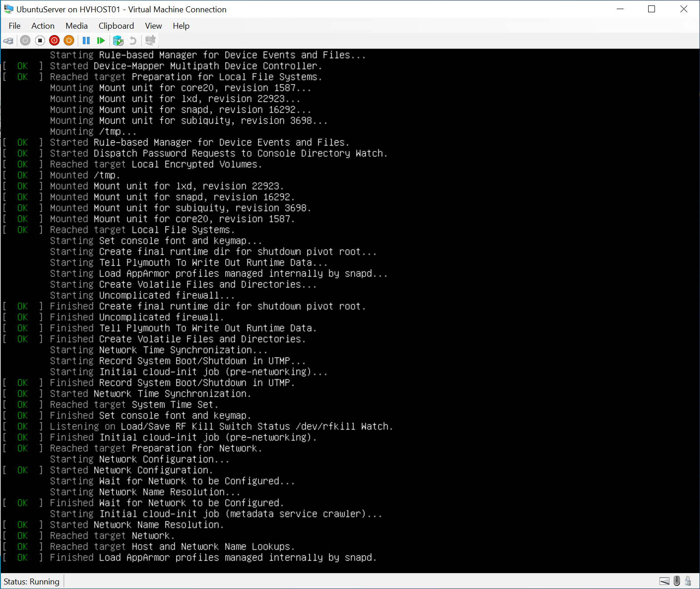Click the Enhanced Session toolbar icon
This screenshot has width=700, height=589.
click(150, 41)
